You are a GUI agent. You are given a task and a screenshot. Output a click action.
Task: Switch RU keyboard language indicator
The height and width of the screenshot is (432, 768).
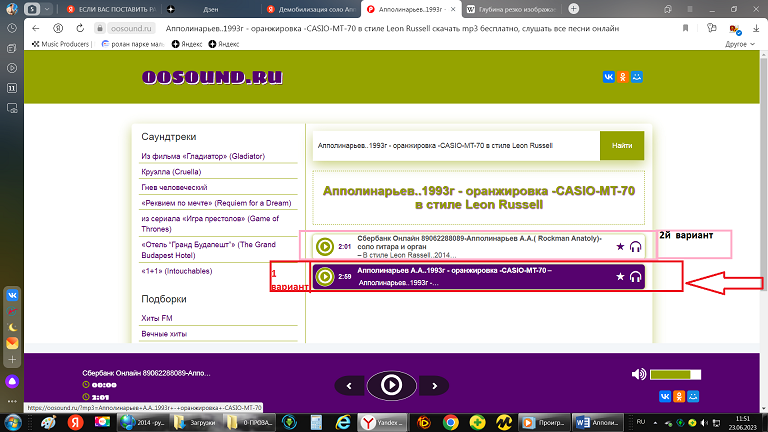click(641, 422)
